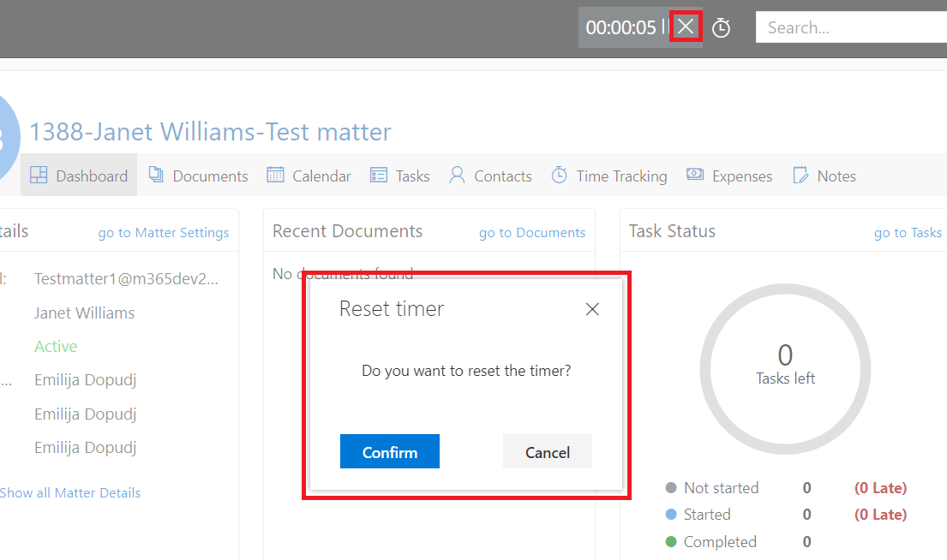Click the Not started status row label
Image resolution: width=947 pixels, height=560 pixels.
pyautogui.click(x=721, y=487)
